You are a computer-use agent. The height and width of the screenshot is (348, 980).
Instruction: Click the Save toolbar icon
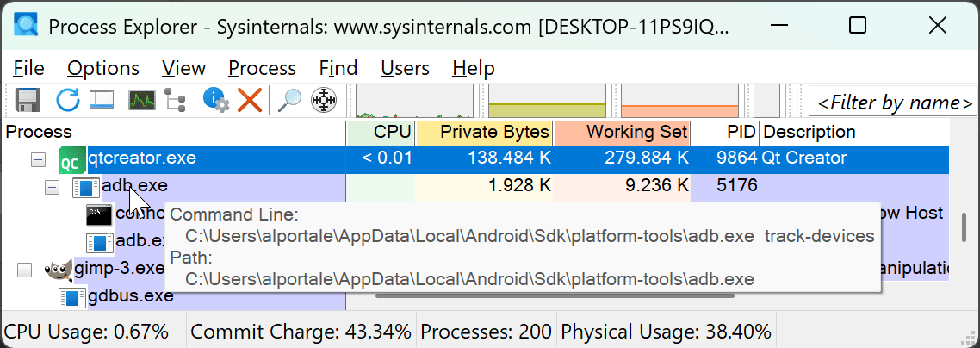click(x=28, y=100)
